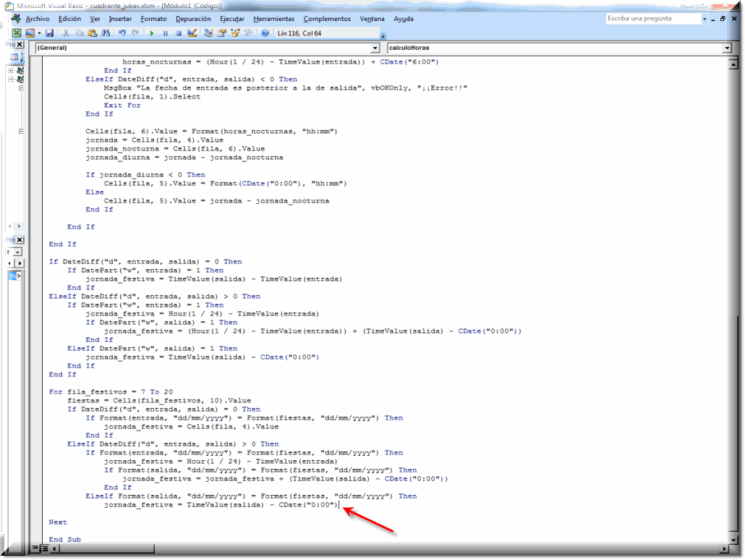The width and height of the screenshot is (745, 560).
Task: Expand the calculoHoras procedure dropdown
Action: (726, 48)
